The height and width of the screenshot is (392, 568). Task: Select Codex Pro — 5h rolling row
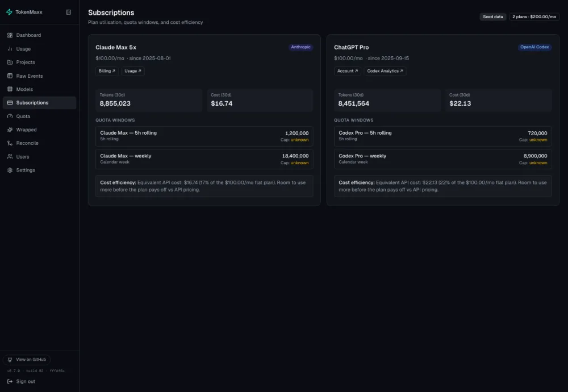(442, 136)
